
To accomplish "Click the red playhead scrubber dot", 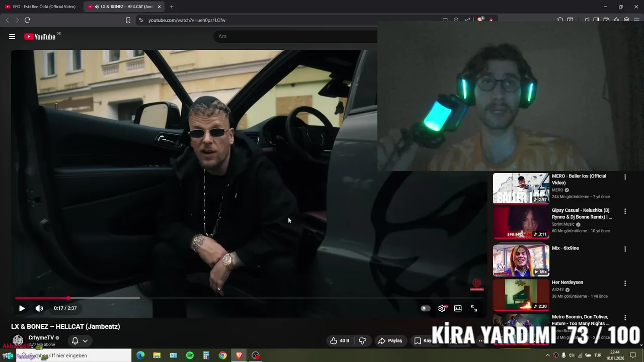I will click(x=68, y=298).
